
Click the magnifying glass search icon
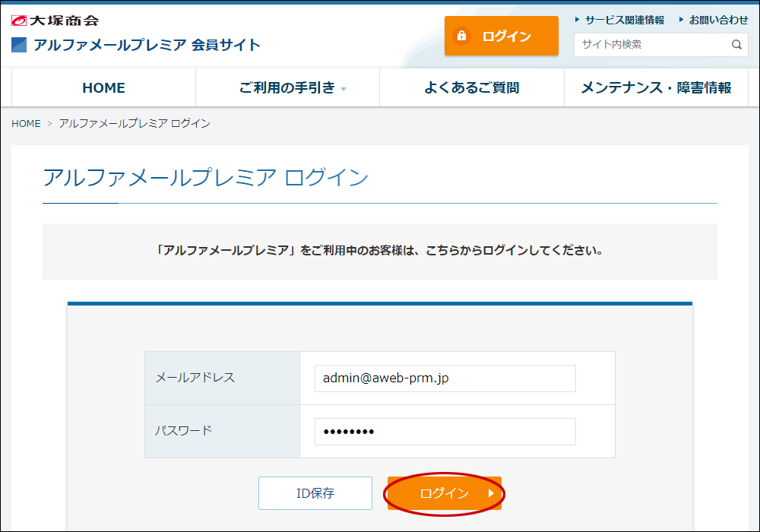[x=736, y=45]
